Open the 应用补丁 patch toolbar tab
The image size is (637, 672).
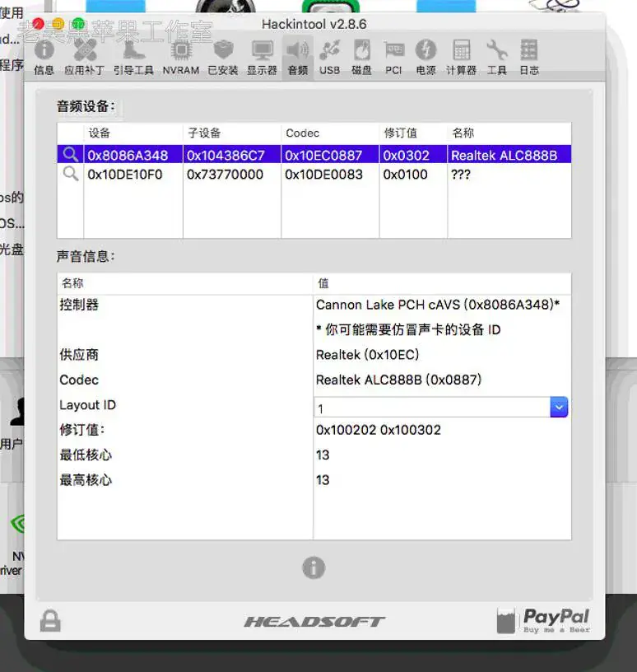[x=85, y=58]
